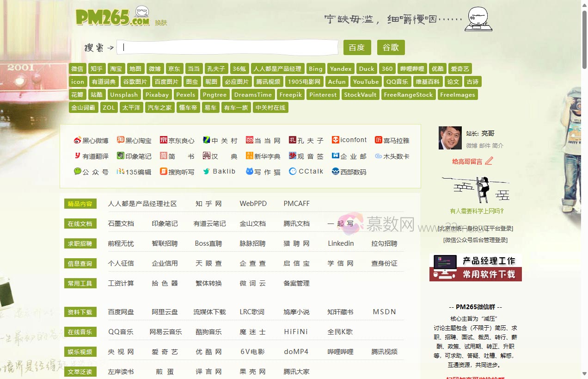Click the PM265.com logo

point(113,17)
